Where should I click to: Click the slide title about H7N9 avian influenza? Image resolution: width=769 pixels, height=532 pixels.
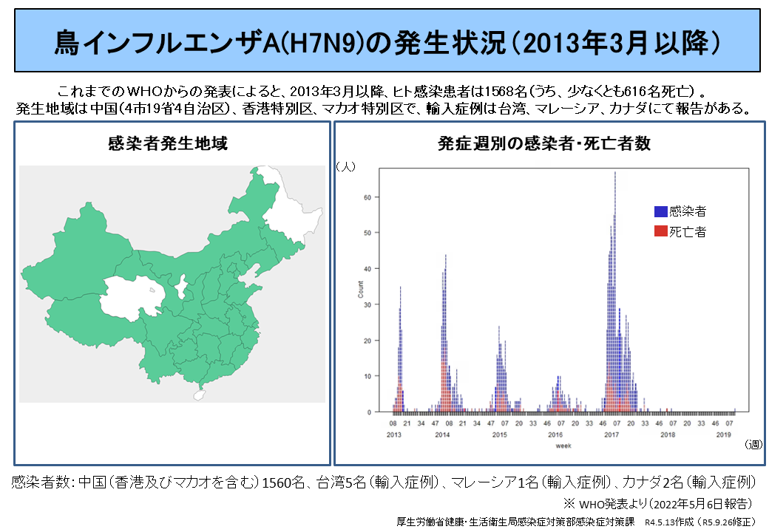(x=384, y=43)
